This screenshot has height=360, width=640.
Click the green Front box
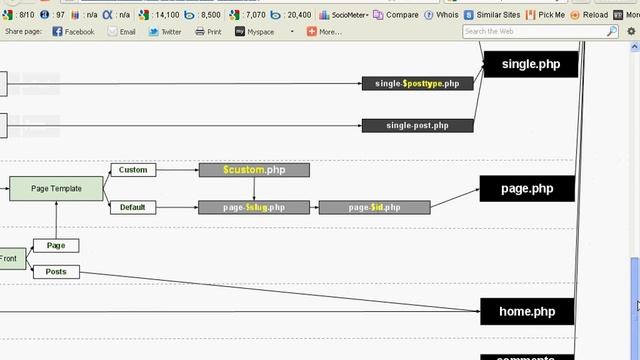pos(12,258)
